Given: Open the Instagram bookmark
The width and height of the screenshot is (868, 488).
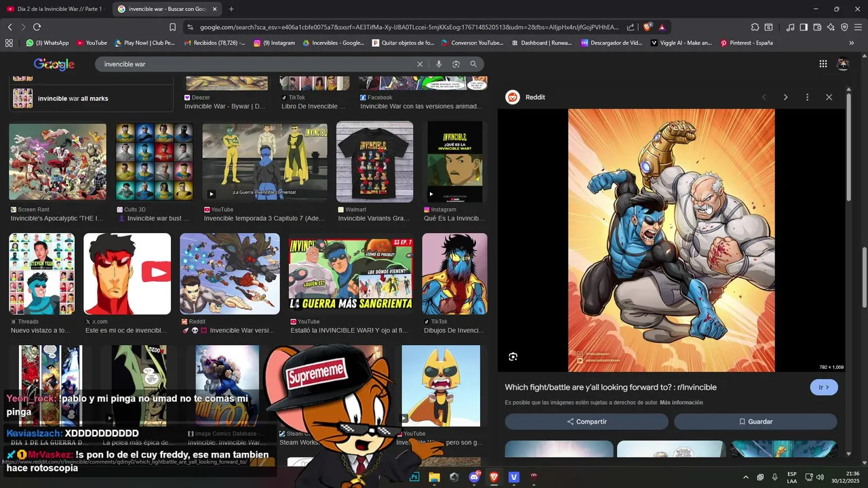Looking at the screenshot, I should point(275,43).
